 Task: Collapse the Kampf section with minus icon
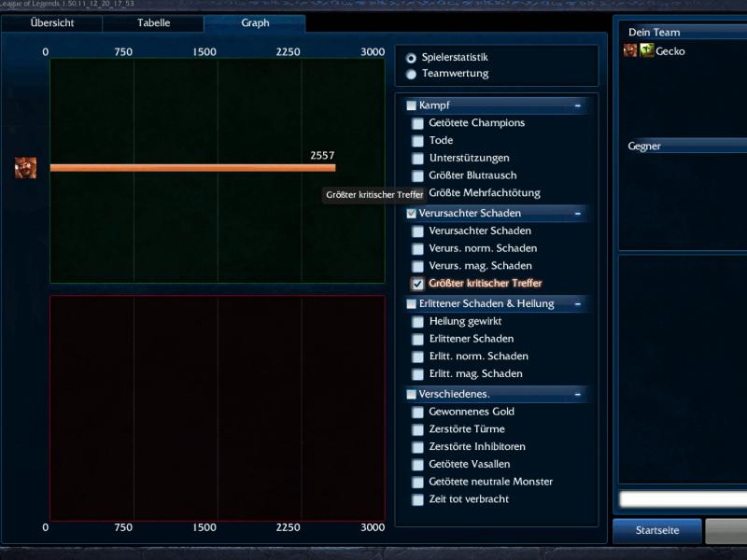[578, 105]
